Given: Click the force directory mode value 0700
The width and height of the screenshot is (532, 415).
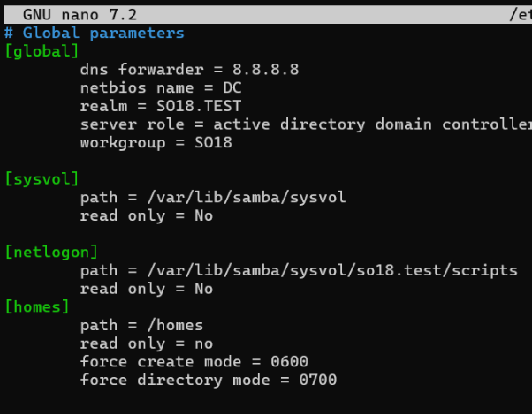Looking at the screenshot, I should pyautogui.click(x=317, y=380).
